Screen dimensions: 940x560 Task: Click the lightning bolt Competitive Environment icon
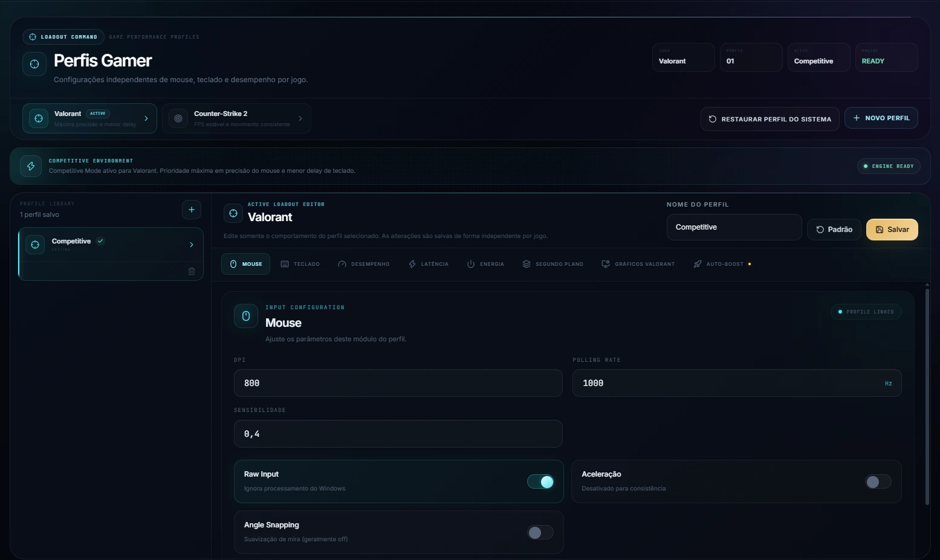coord(31,166)
